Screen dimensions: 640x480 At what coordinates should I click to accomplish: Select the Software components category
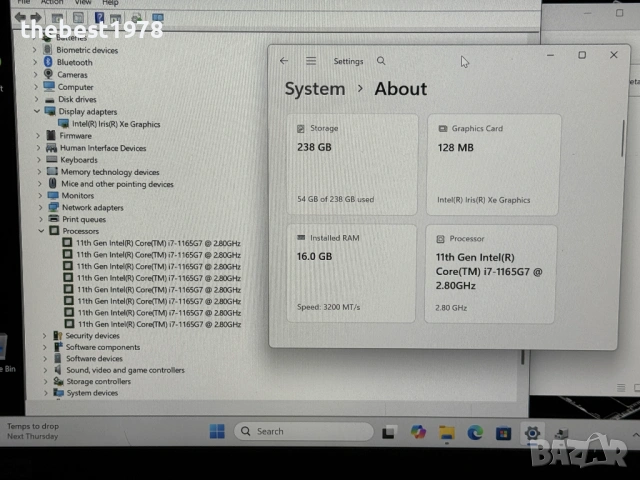103,347
